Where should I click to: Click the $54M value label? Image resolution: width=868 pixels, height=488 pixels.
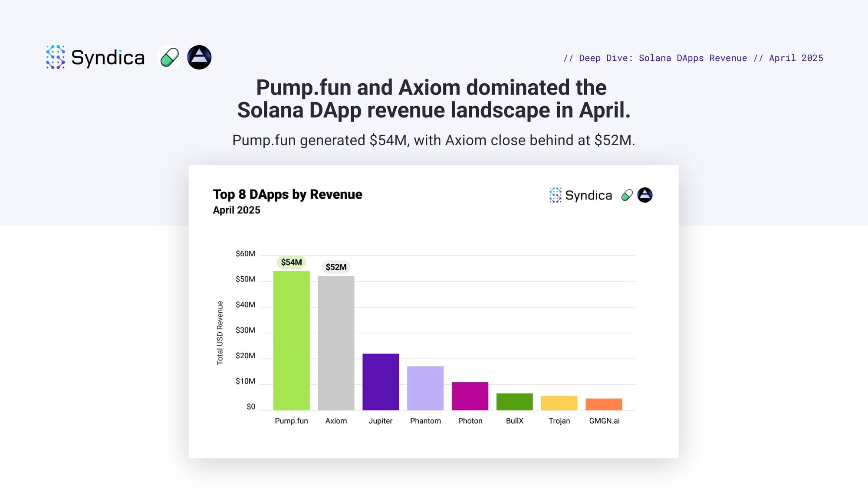(x=291, y=262)
